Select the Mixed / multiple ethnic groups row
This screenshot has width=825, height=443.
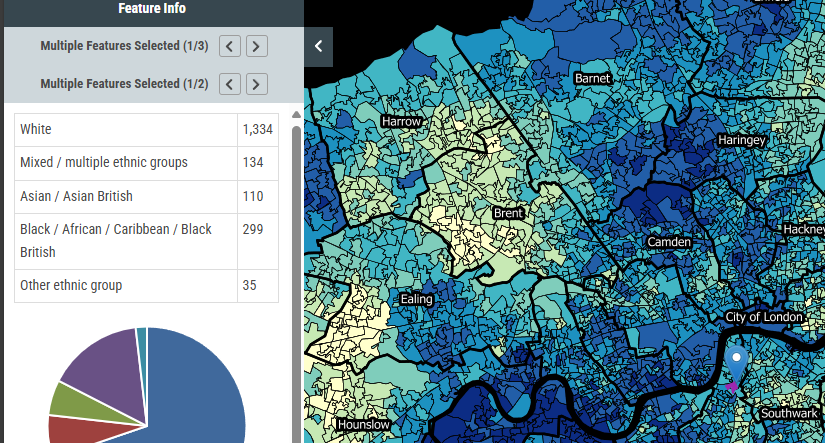coord(146,163)
